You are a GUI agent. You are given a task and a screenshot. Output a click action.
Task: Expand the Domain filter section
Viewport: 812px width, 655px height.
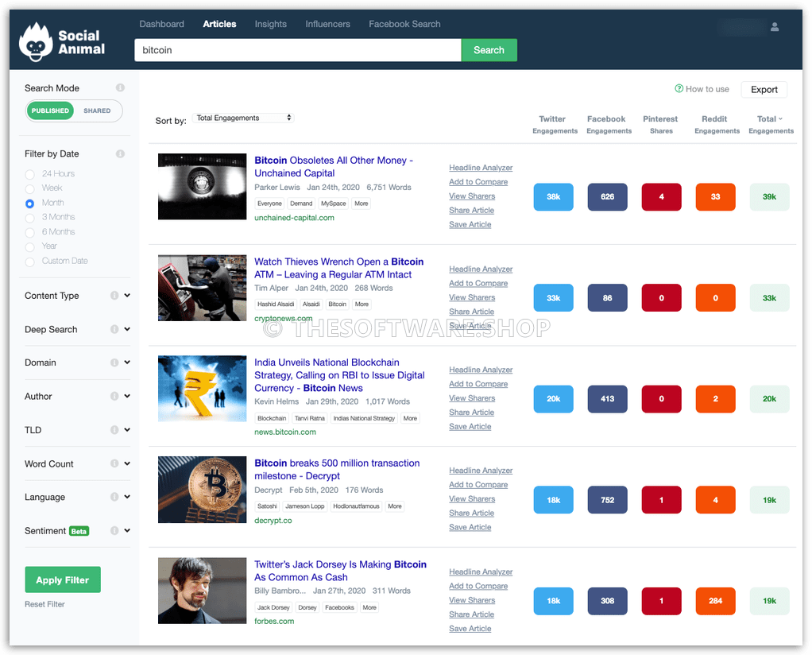[127, 362]
